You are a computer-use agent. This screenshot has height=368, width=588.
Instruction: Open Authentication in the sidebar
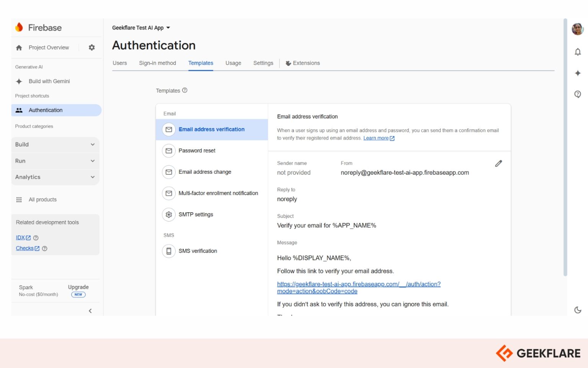point(56,110)
